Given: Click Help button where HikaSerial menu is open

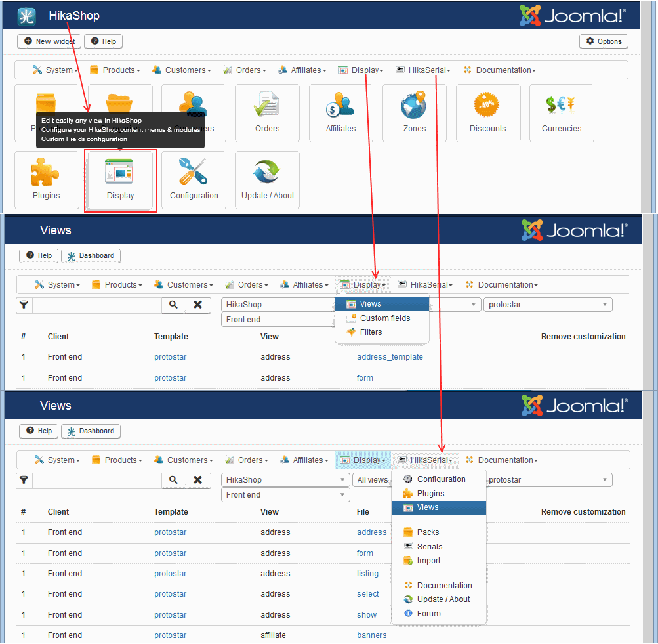Looking at the screenshot, I should (x=39, y=431).
